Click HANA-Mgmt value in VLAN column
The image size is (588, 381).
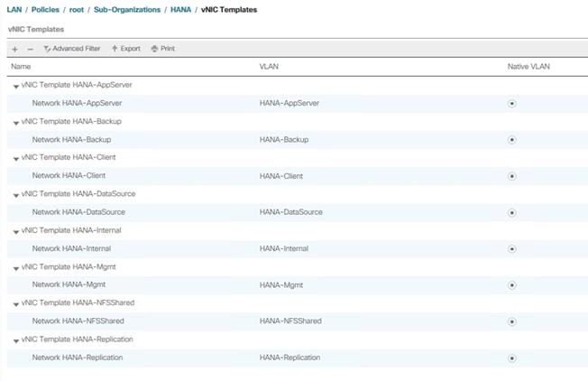(x=281, y=285)
